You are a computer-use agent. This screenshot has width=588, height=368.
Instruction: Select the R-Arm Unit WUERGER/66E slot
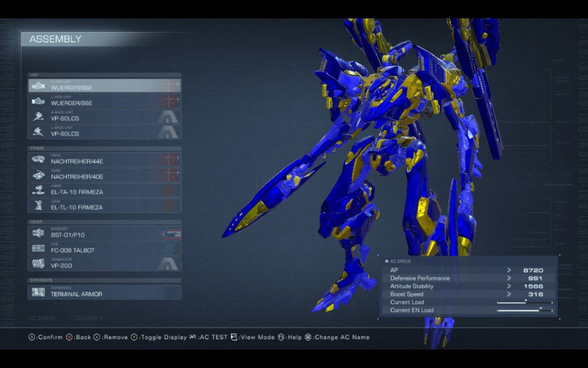(x=104, y=85)
